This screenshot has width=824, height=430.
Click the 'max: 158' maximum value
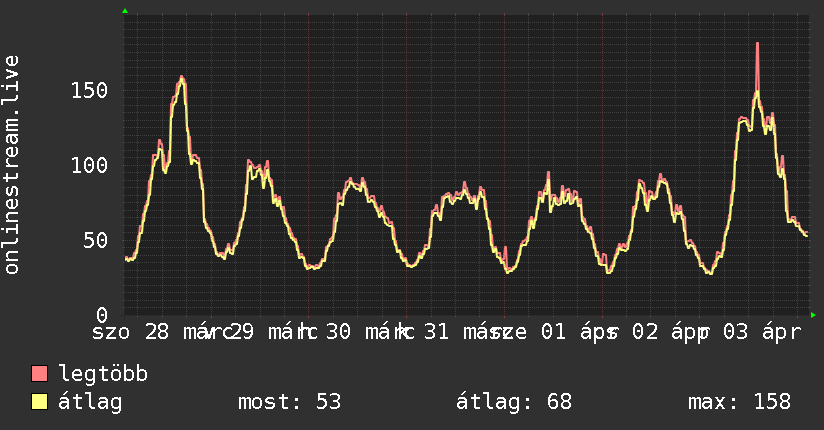click(x=739, y=402)
